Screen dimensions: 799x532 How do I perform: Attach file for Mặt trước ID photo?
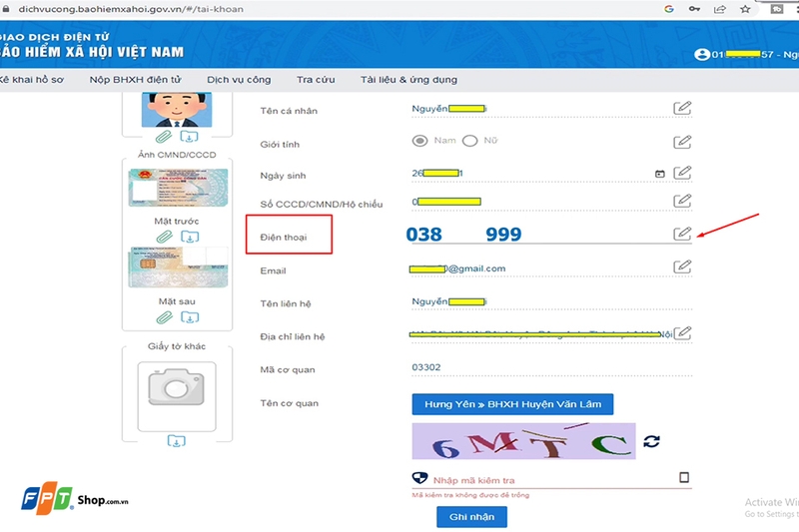tap(164, 237)
